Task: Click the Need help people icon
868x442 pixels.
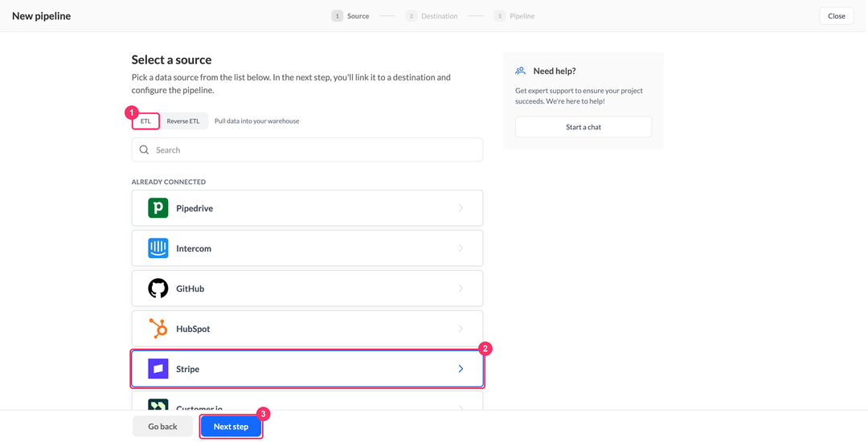Action: (520, 71)
